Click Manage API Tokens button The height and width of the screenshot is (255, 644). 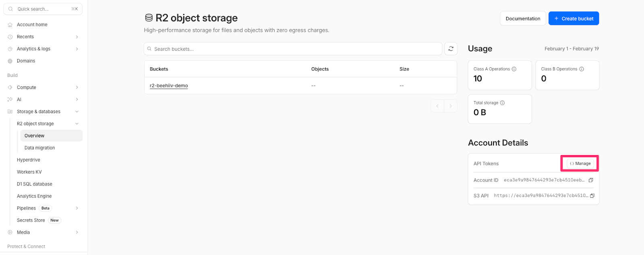580,164
